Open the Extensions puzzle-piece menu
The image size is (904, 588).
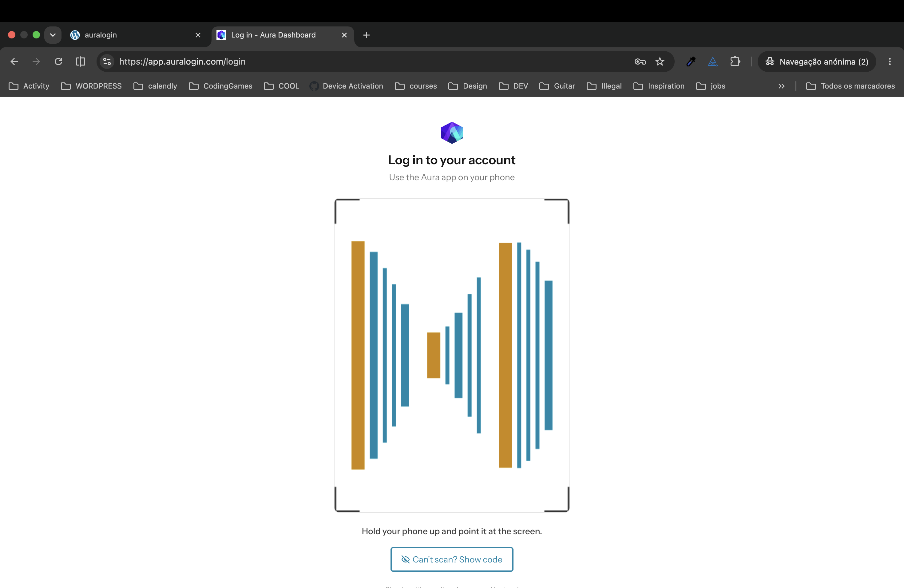click(x=735, y=62)
